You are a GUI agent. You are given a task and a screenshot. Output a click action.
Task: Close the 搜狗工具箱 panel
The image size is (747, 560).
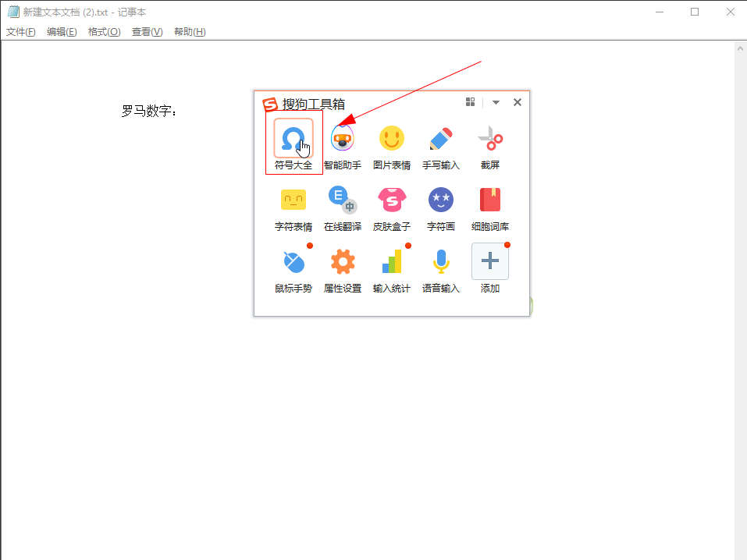(x=518, y=102)
